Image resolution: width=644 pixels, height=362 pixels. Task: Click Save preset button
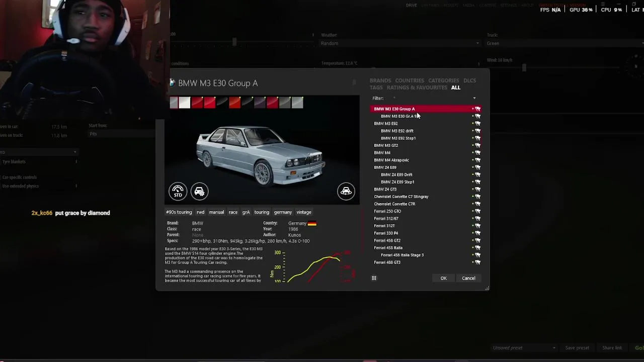point(577,348)
